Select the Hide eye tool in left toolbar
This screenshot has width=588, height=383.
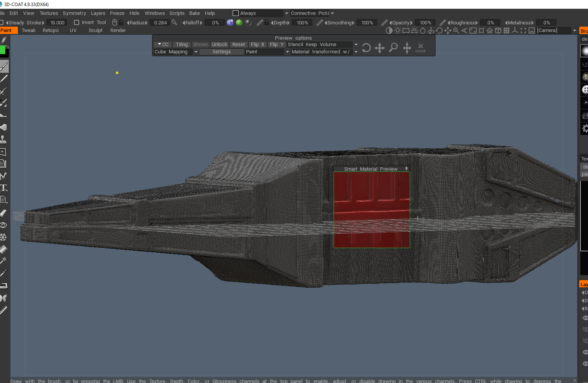pyautogui.click(x=4, y=225)
